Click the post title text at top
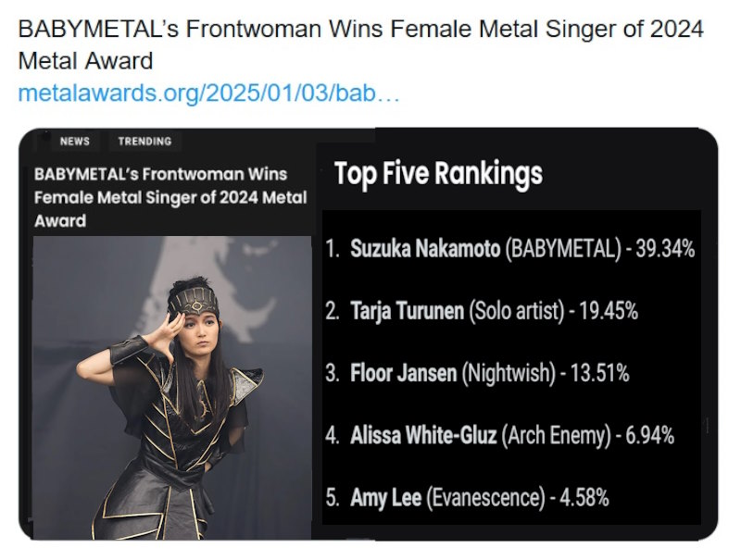The height and width of the screenshot is (560, 741). [x=360, y=44]
